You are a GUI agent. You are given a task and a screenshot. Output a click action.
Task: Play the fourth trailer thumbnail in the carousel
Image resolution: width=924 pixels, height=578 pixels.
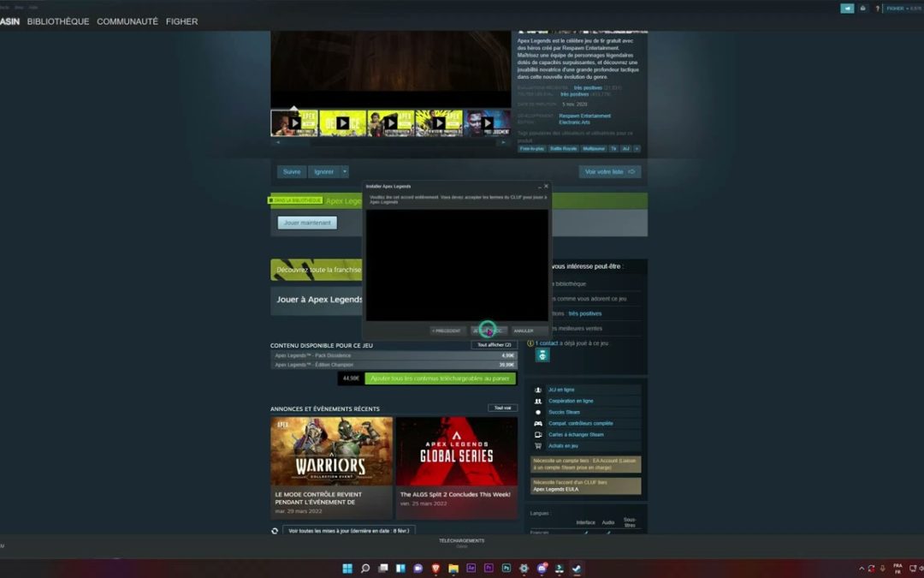coord(439,122)
